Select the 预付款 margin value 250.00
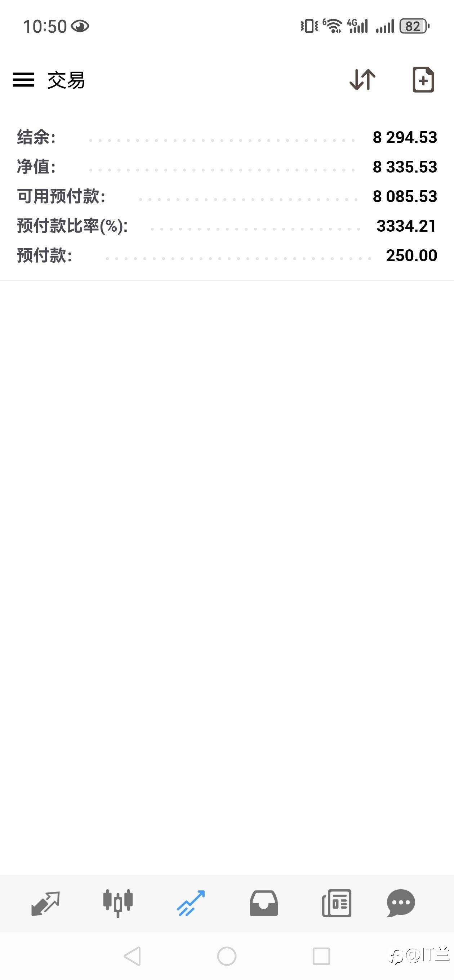 pos(411,255)
